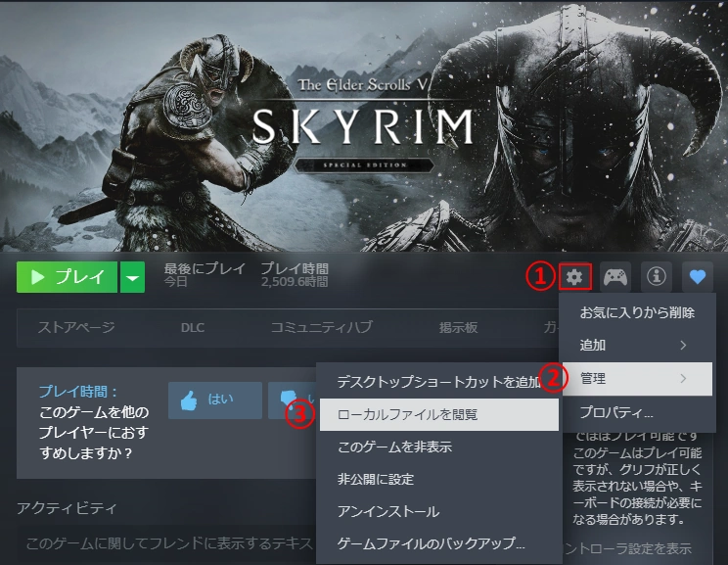Click the gear settings icon

coord(574,277)
